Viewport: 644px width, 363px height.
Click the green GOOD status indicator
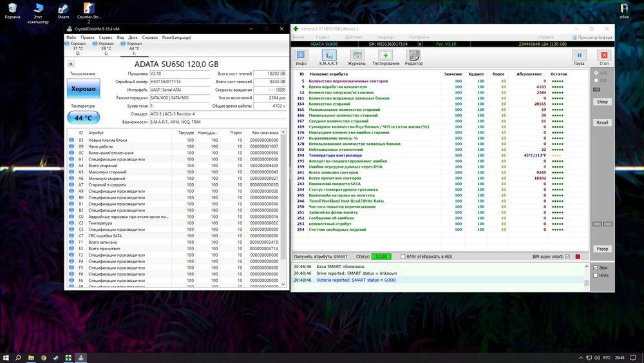pyautogui.click(x=381, y=257)
